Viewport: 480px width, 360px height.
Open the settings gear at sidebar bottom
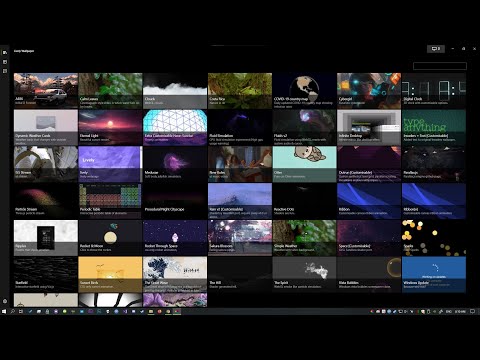point(5,301)
